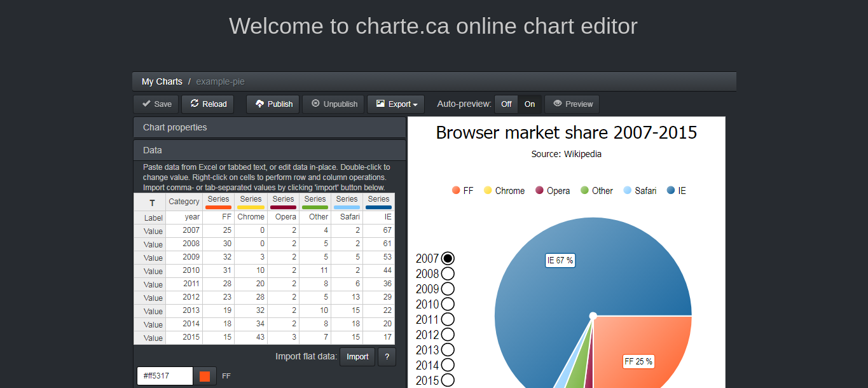Expand the Chart properties panel
Screen dimensions: 868x388
pyautogui.click(x=270, y=127)
